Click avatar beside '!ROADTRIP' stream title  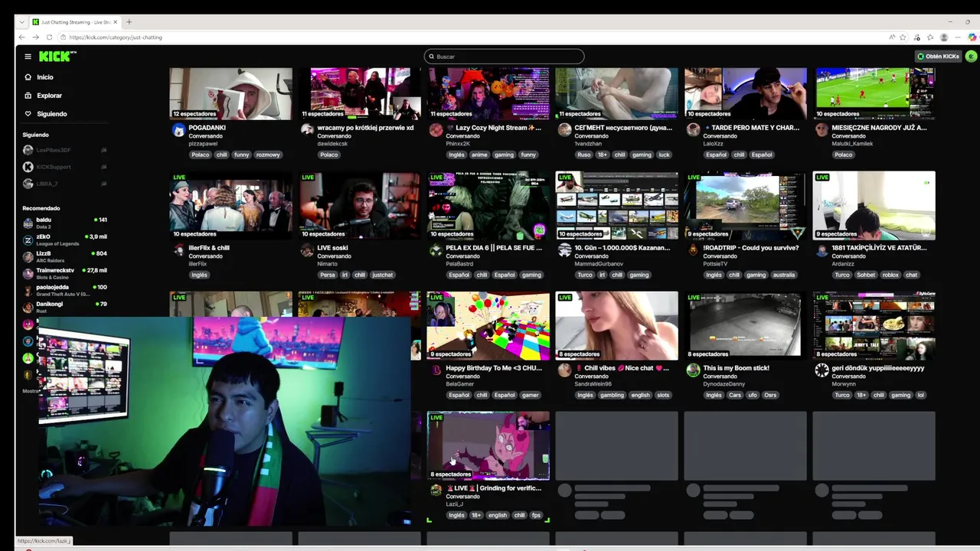[693, 250]
